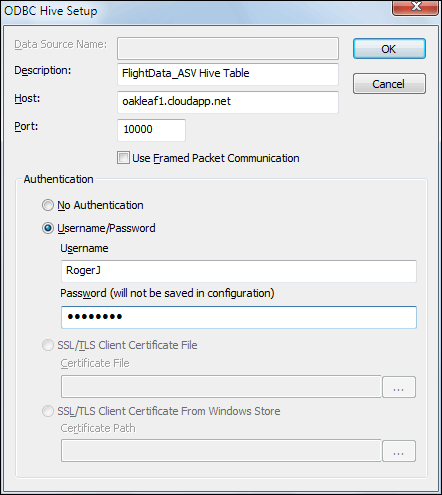Click the Cancel button
The width and height of the screenshot is (442, 495).
389,84
